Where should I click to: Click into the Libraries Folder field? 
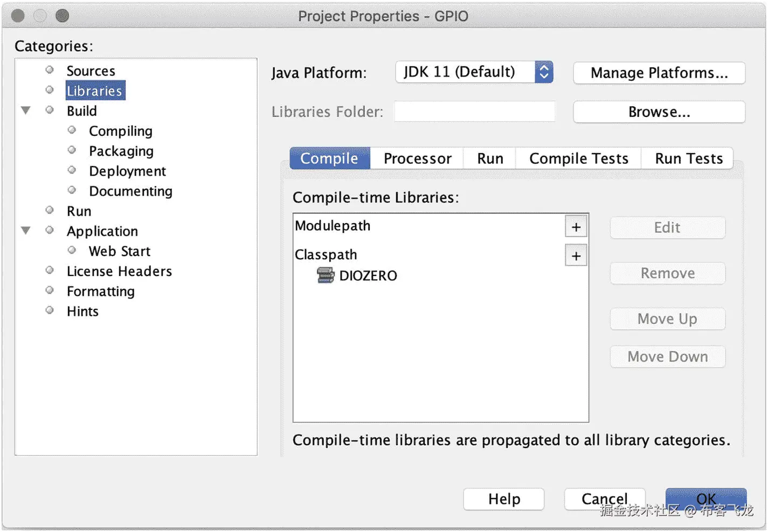tap(474, 112)
